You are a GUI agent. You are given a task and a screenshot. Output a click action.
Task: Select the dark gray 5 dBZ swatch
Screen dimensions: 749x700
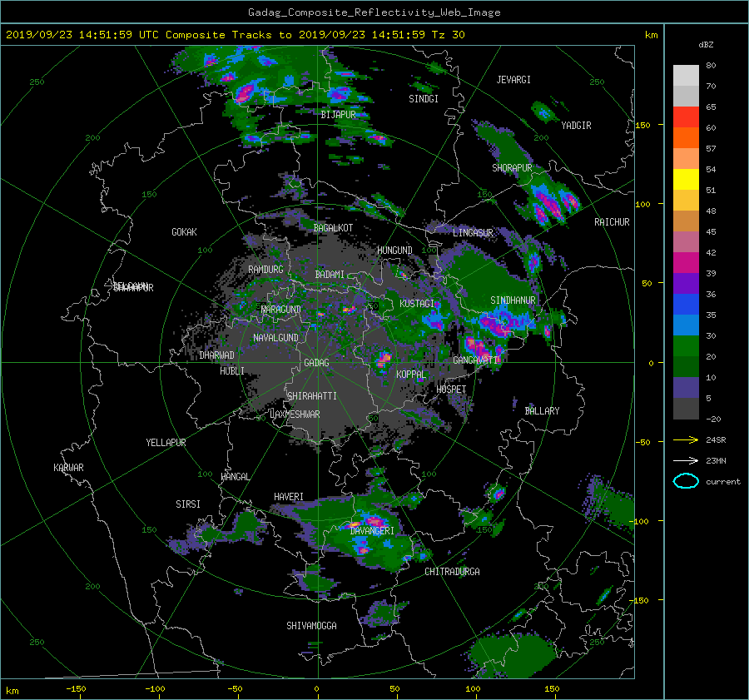click(x=686, y=408)
